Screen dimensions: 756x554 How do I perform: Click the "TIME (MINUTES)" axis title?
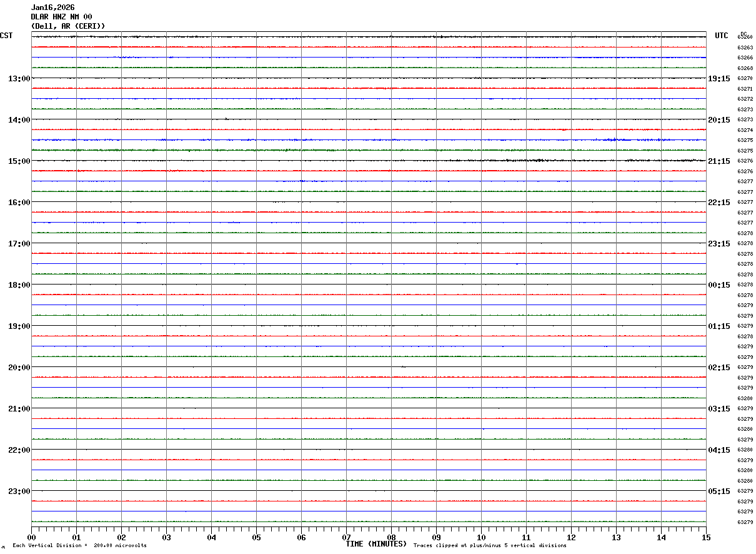click(x=376, y=544)
